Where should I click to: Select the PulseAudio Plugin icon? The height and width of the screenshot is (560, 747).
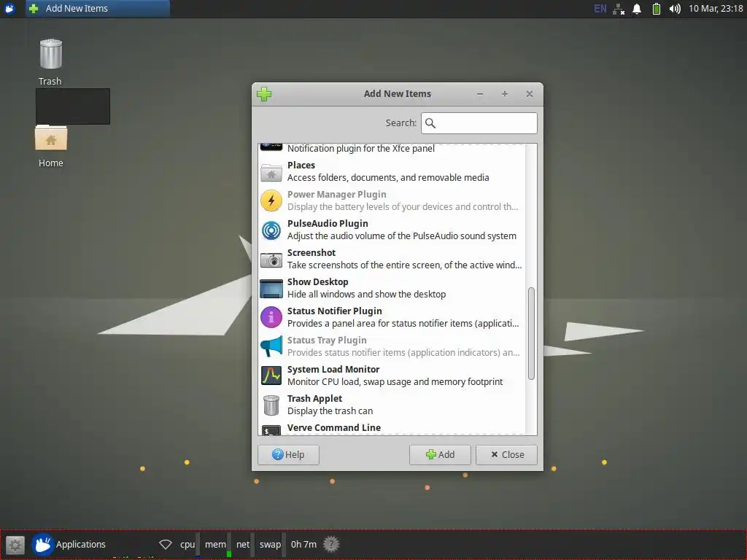click(271, 230)
